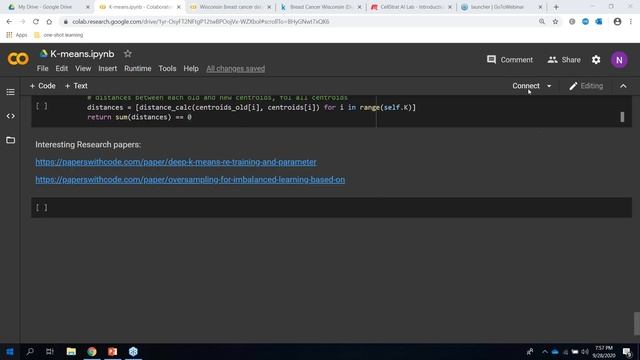
Task: Open the Files folder sidebar icon
Action: 11,140
